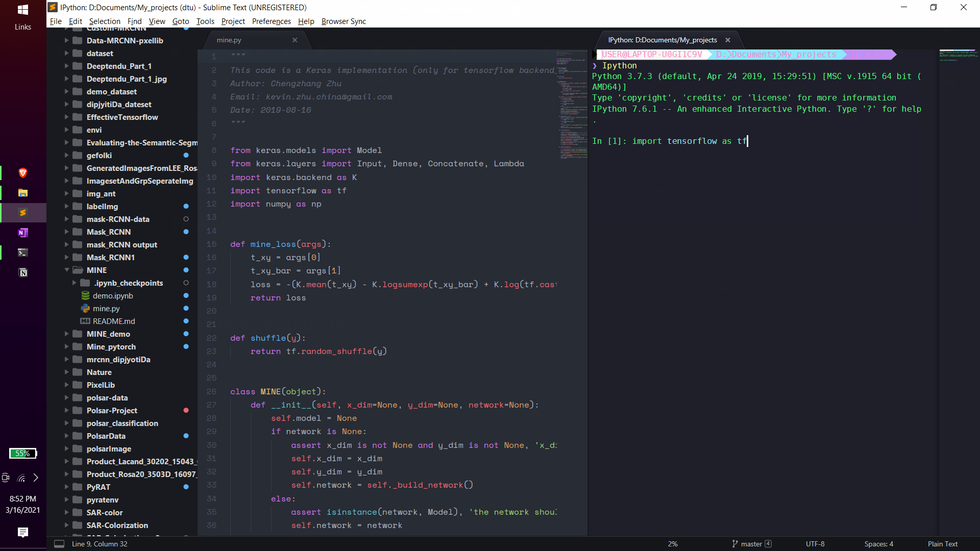
Task: Click Line 9, Column 32 status text
Action: coord(100,544)
